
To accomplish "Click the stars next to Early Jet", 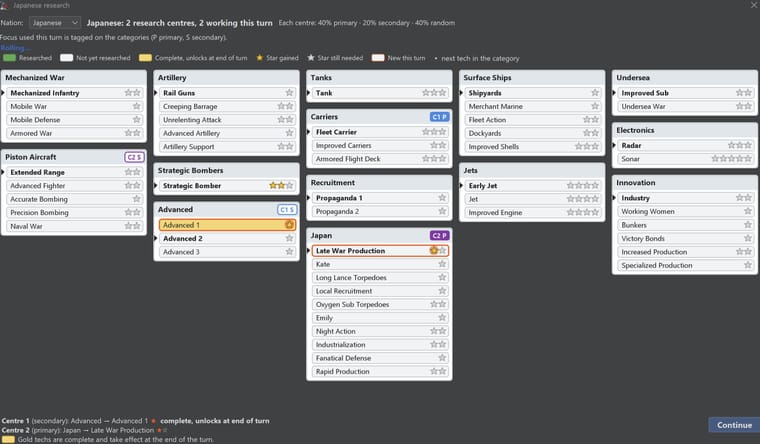I will 583,186.
